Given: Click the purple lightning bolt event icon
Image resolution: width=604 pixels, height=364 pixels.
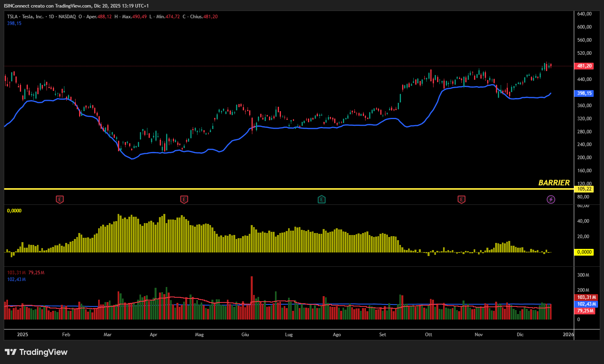Looking at the screenshot, I should point(551,199).
